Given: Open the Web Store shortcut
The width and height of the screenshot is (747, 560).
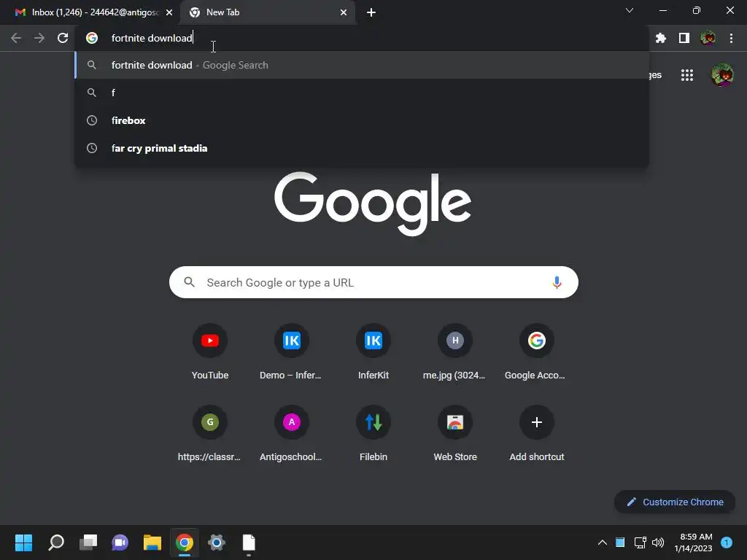Looking at the screenshot, I should pyautogui.click(x=455, y=433).
